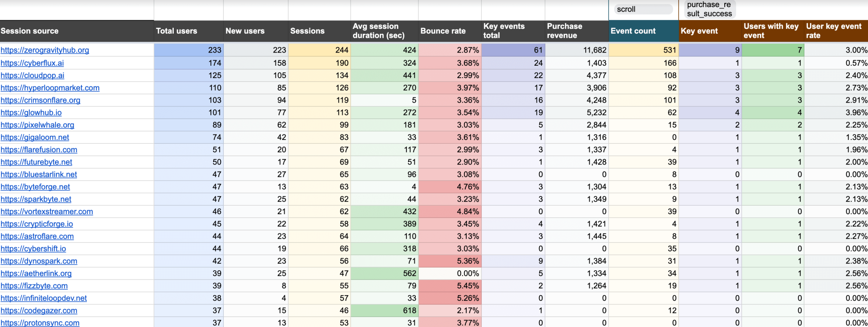
Task: Click the teal 'Event count' header
Action: (x=643, y=31)
